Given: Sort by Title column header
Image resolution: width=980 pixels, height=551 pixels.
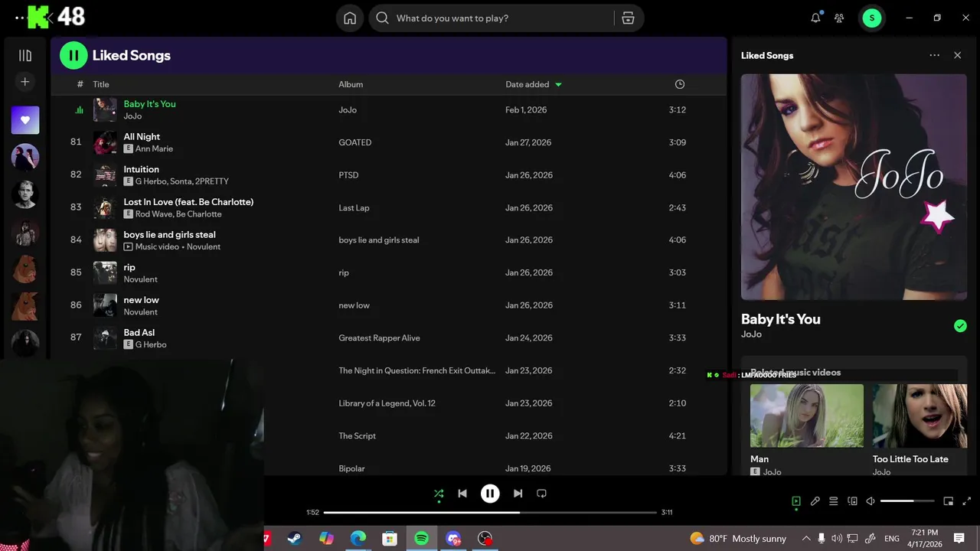Looking at the screenshot, I should (x=101, y=84).
